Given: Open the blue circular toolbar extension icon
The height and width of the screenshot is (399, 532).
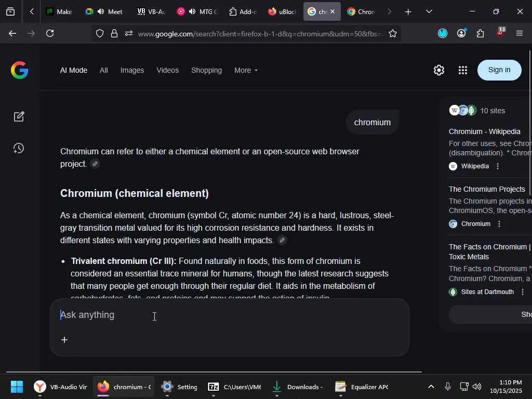Looking at the screenshot, I should 443,33.
